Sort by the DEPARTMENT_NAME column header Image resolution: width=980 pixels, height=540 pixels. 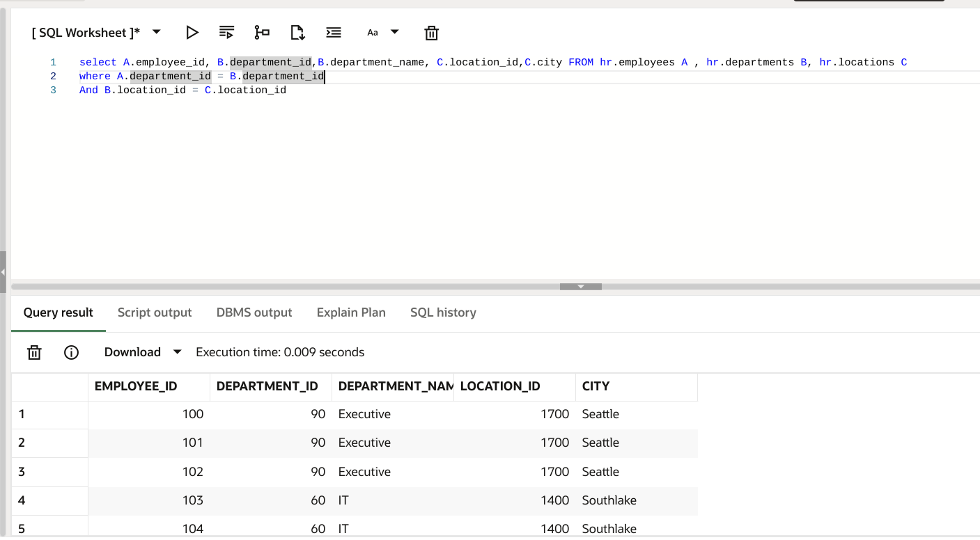click(393, 386)
